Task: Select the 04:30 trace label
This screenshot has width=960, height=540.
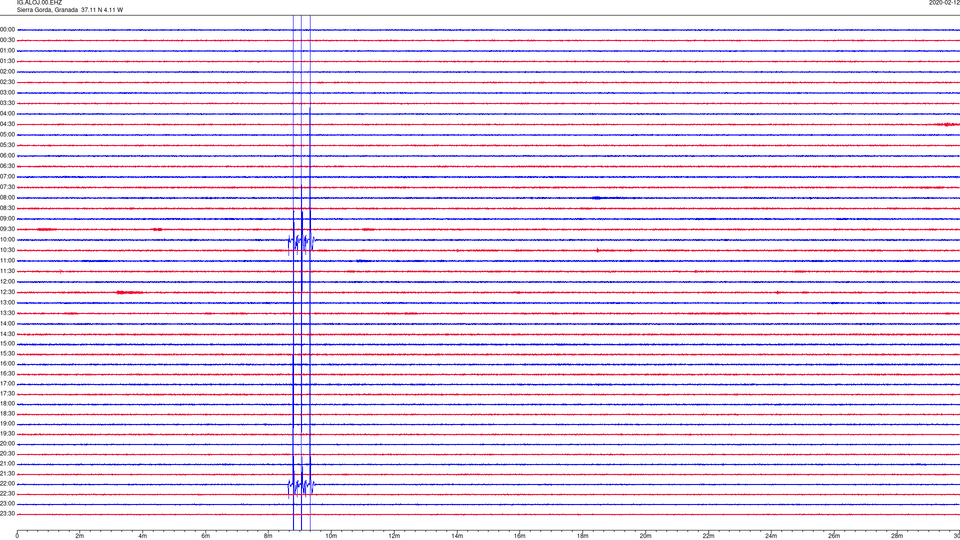Action: [x=7, y=124]
